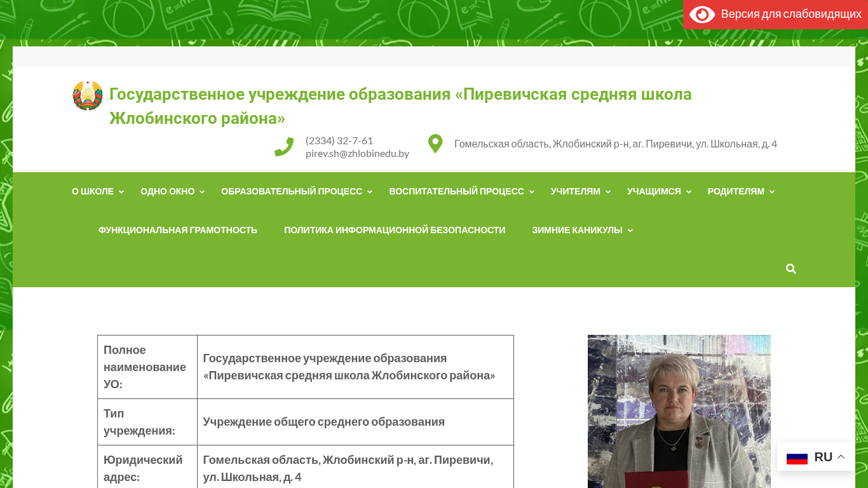The image size is (868, 488).
Task: Open the ВОСПИТАТЕЛЬНЫЙ ПРОЦЕСС menu
Action: click(x=456, y=191)
